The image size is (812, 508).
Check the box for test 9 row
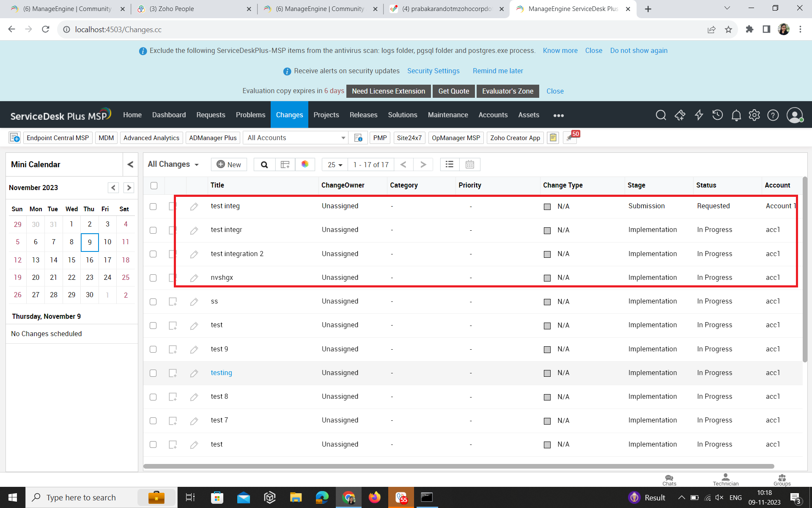(x=153, y=349)
